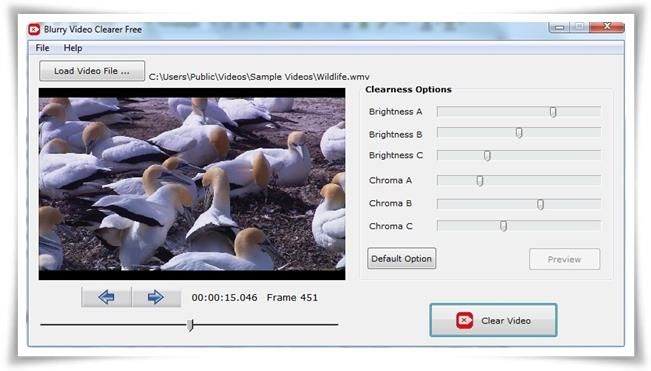Open the Help menu
651x371 pixels.
click(x=73, y=48)
